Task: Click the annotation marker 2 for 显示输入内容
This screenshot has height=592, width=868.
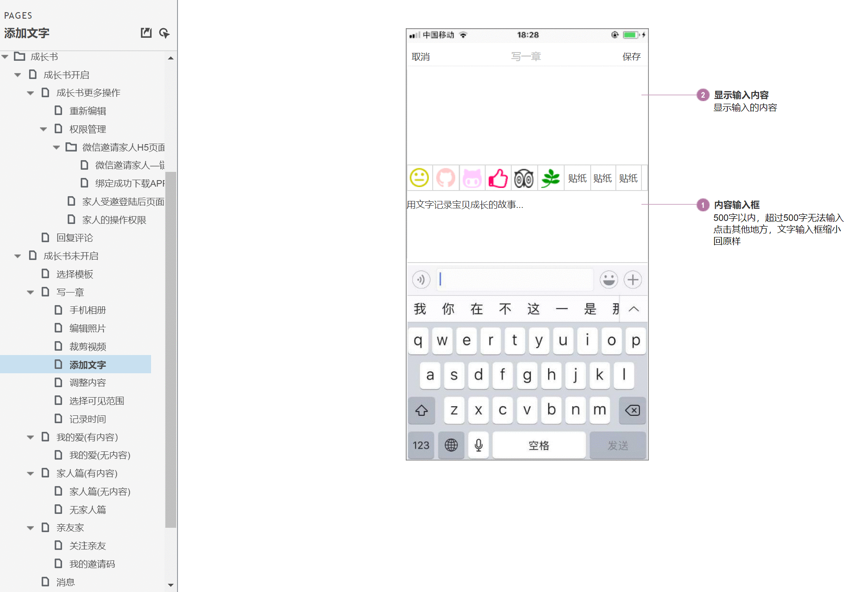Action: click(x=703, y=95)
